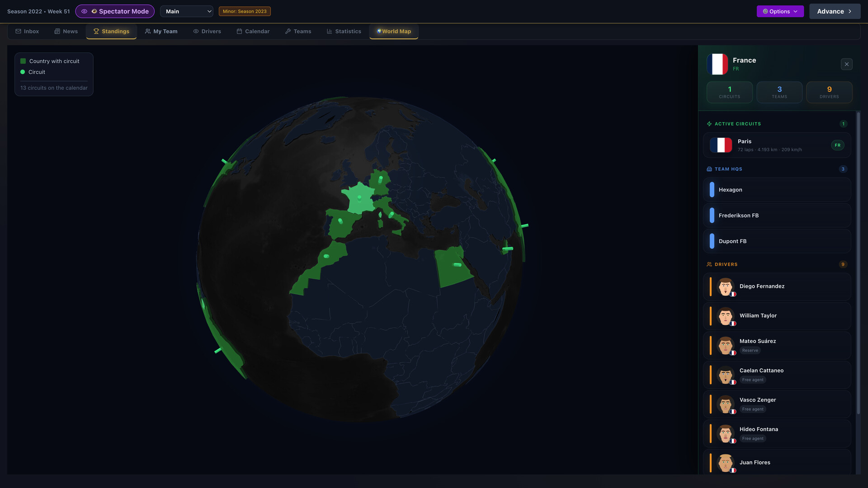Click the Spain circuit marker on globe
The width and height of the screenshot is (868, 488).
340,221
